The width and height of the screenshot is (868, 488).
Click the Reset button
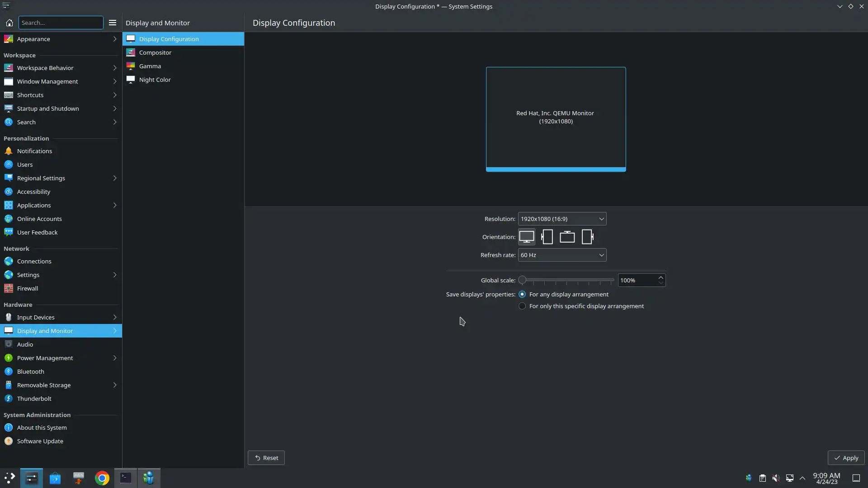[x=266, y=458]
